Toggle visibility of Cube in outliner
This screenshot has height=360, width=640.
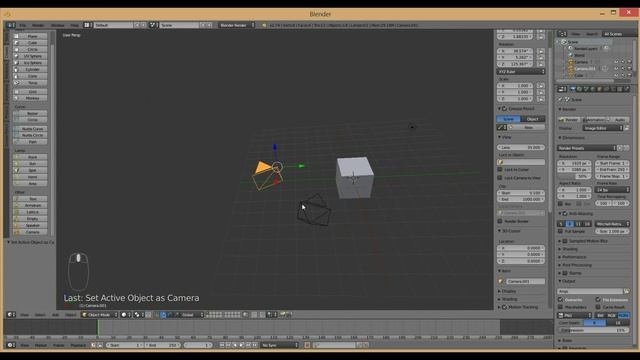(x=616, y=75)
